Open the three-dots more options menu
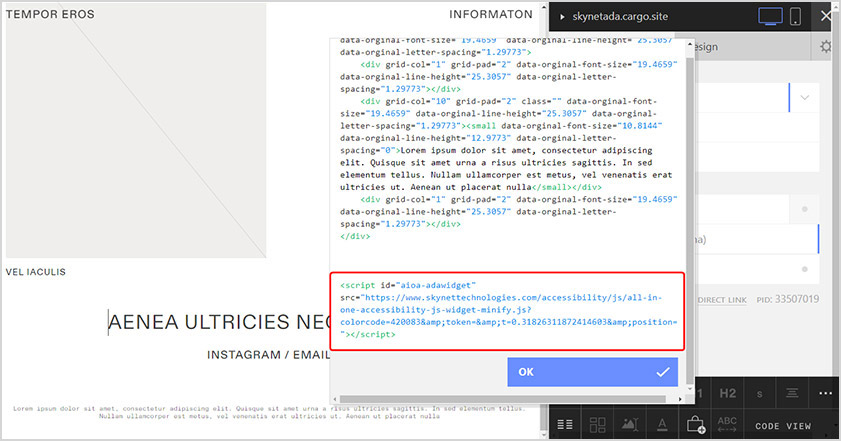Screen dimensions: 841x441 coord(825,393)
